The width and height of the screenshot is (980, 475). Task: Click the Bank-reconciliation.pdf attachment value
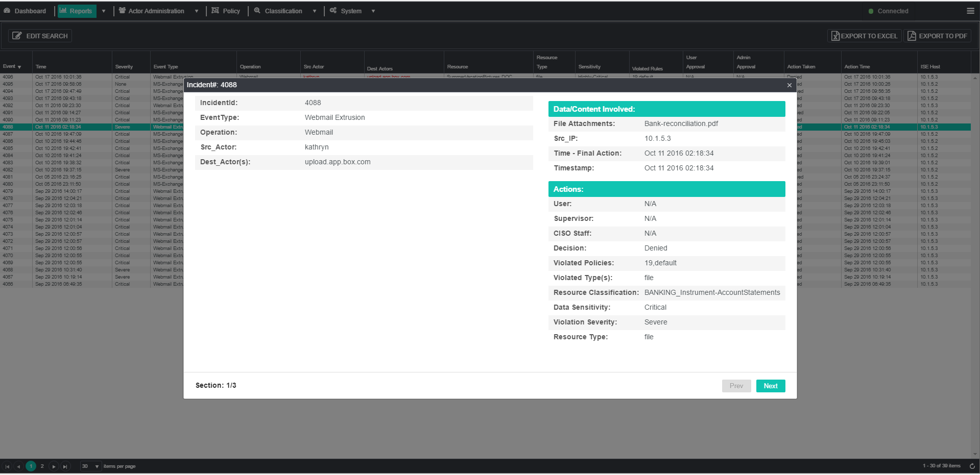click(681, 123)
